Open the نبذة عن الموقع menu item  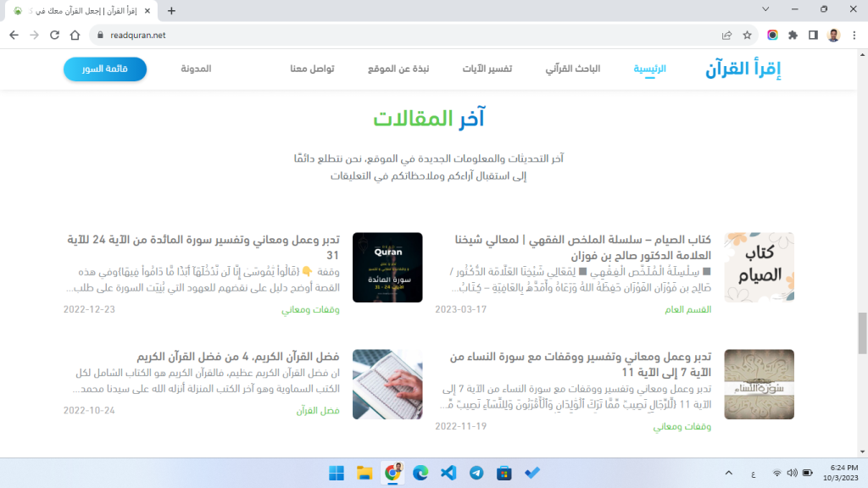coord(398,69)
